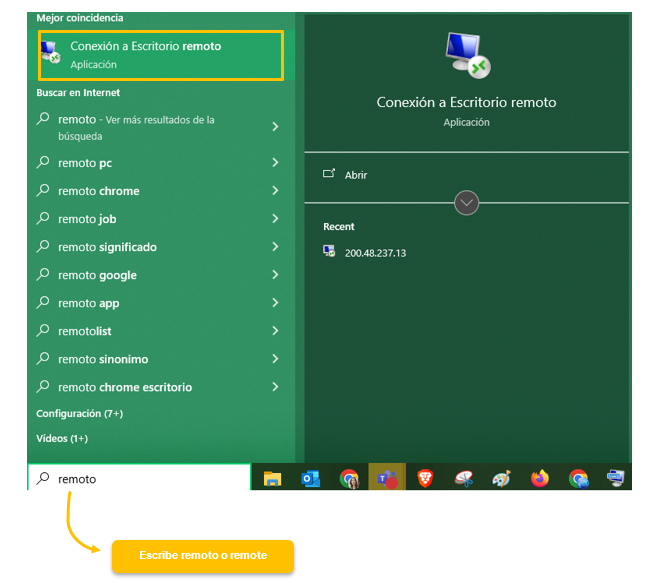
Task: Expand arrow beside 'remotolist'
Action: coord(275,331)
